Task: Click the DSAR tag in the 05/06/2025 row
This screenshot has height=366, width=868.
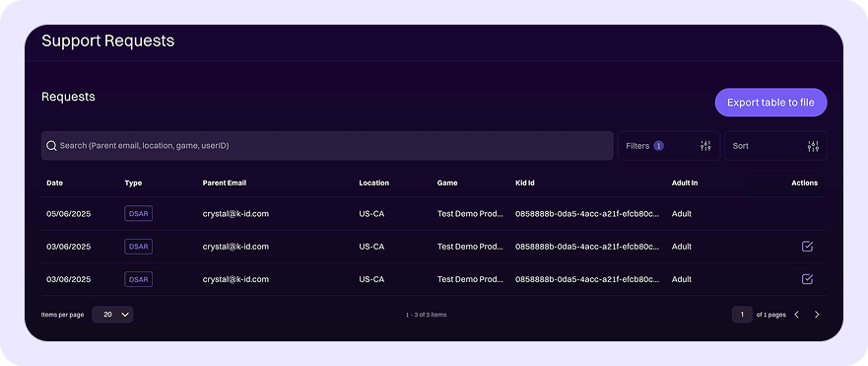Action: (138, 213)
